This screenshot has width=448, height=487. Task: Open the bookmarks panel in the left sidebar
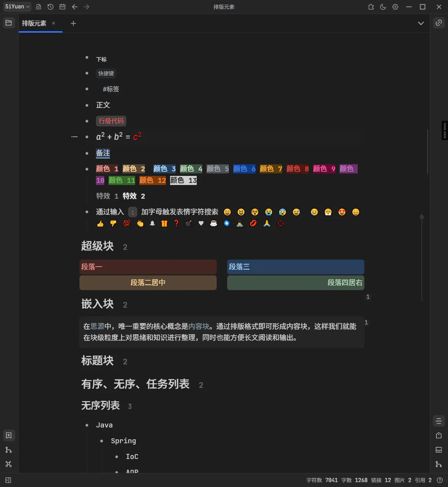[x=8, y=435]
